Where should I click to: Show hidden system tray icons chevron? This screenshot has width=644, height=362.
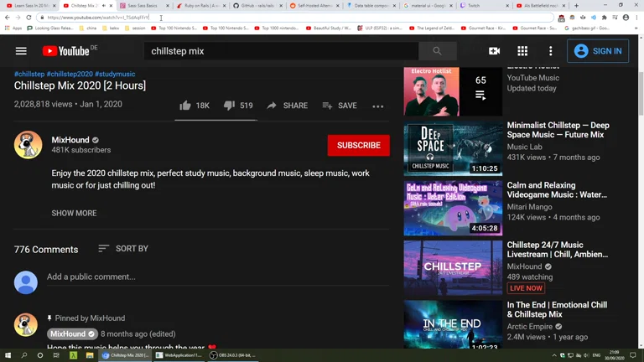point(554,355)
